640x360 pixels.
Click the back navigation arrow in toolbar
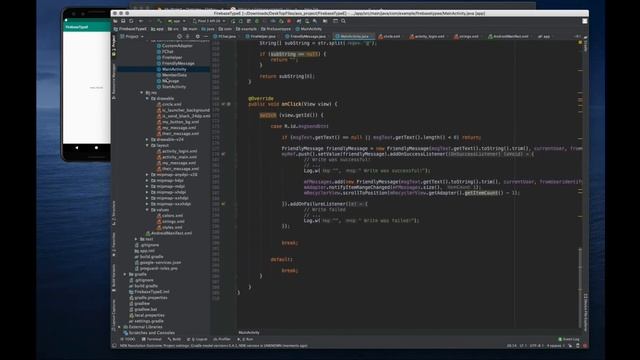click(x=141, y=21)
